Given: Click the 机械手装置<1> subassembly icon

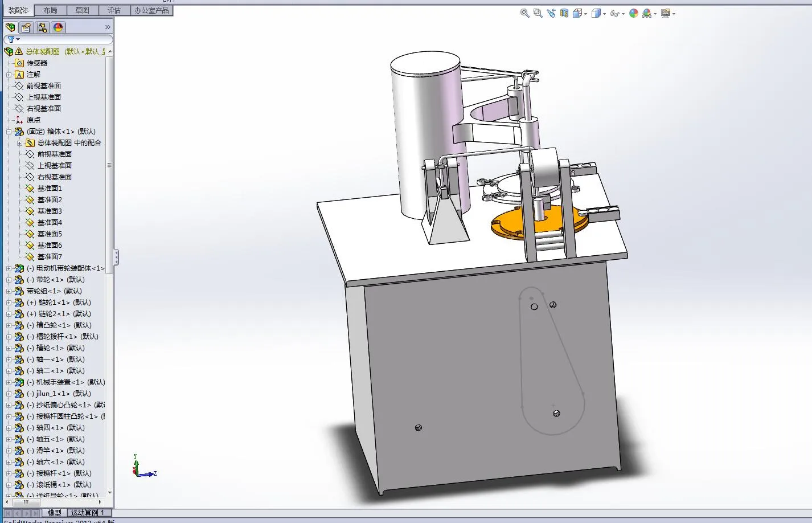Looking at the screenshot, I should (19, 382).
